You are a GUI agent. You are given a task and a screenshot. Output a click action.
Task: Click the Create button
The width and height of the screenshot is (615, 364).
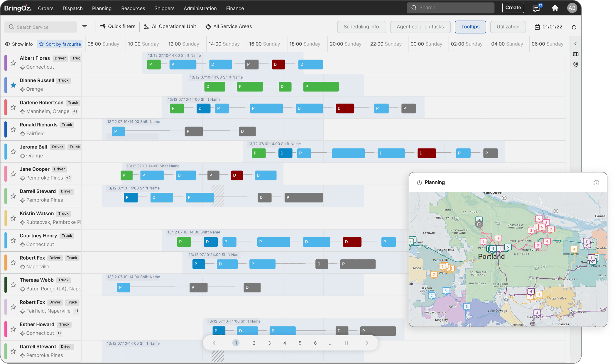pyautogui.click(x=513, y=8)
